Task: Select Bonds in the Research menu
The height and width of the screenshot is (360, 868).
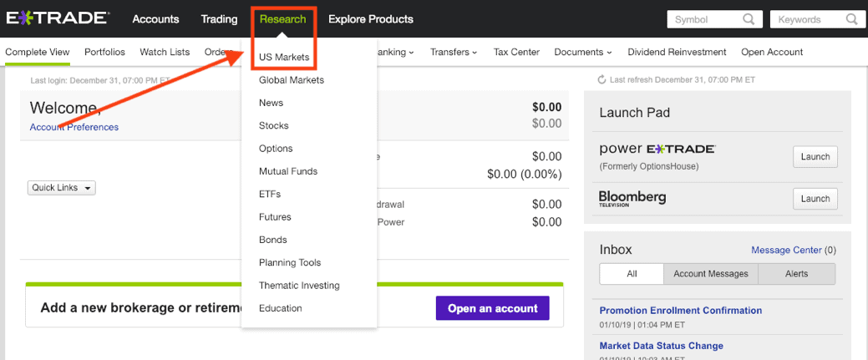Action: tap(273, 240)
